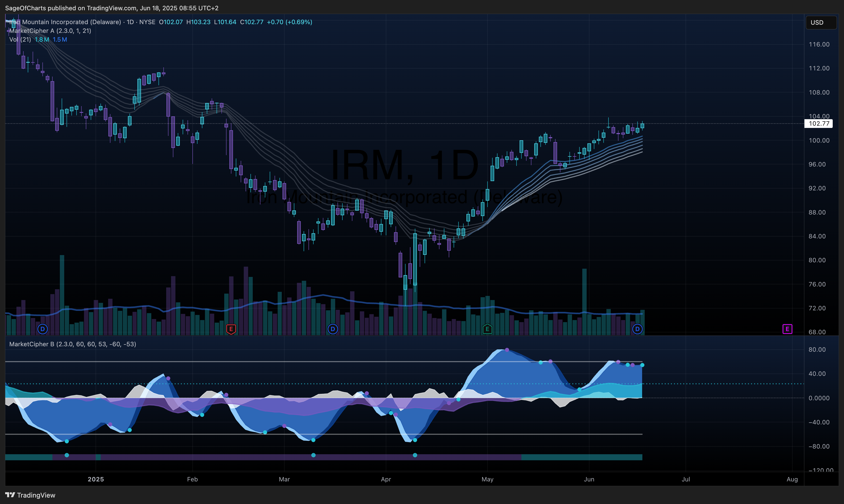This screenshot has width=844, height=504.
Task: Click the high value H103.23
Action: point(198,22)
